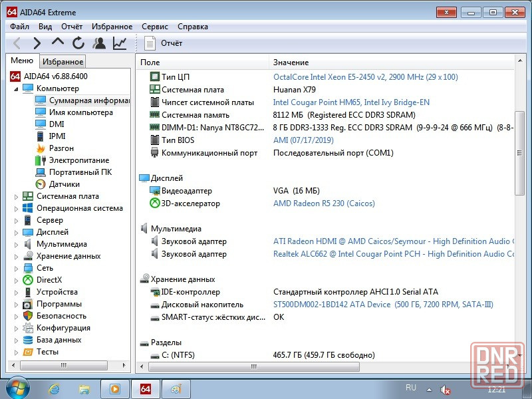Sort by the Значение column header
532x399 pixels.
click(392, 63)
